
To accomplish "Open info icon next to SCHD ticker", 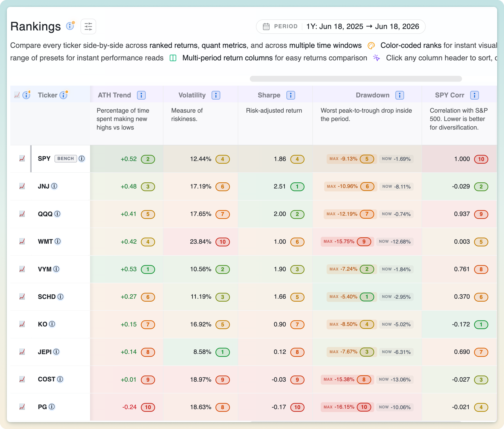I will click(60, 297).
